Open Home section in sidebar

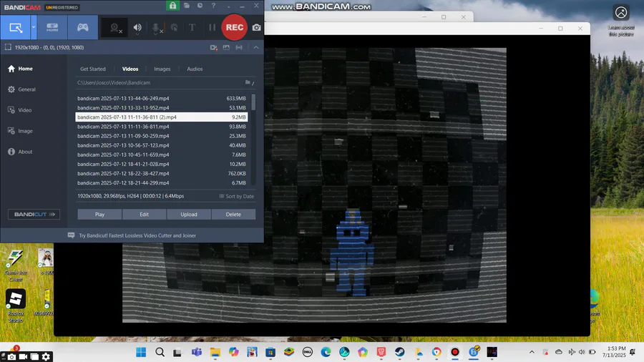(20, 69)
